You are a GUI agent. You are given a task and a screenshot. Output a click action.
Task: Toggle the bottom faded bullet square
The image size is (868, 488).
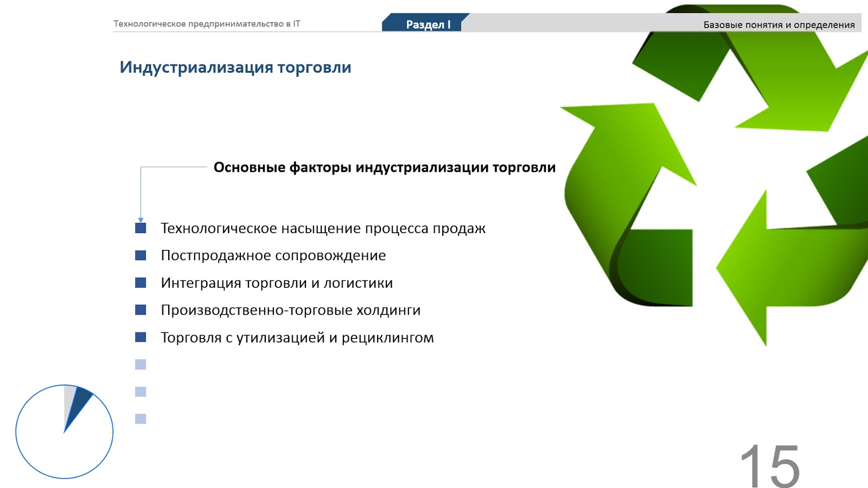[140, 419]
